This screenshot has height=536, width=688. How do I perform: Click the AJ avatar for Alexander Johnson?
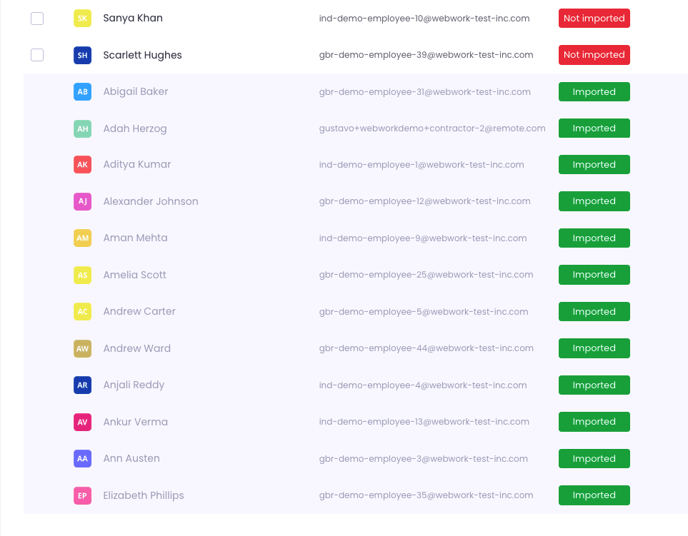point(82,201)
